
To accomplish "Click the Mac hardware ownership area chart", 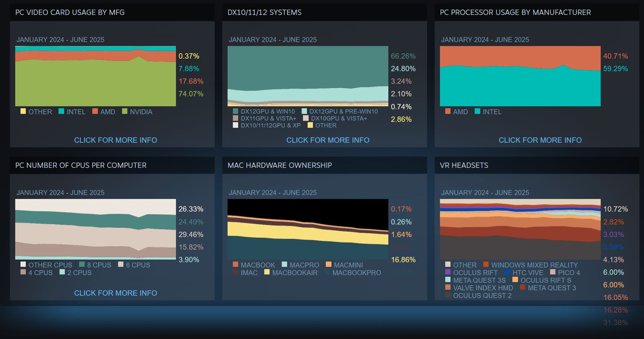I will pos(308,229).
